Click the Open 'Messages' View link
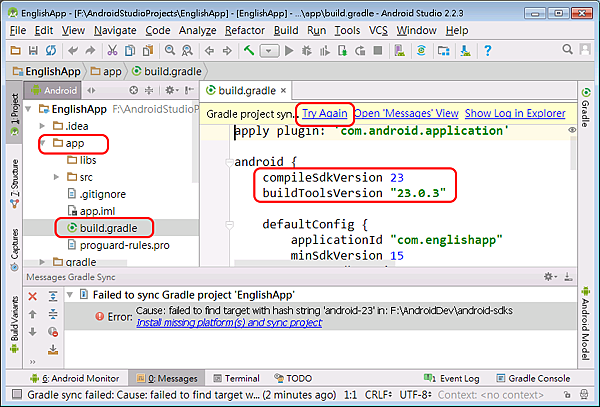This screenshot has height=407, width=600. (x=406, y=114)
